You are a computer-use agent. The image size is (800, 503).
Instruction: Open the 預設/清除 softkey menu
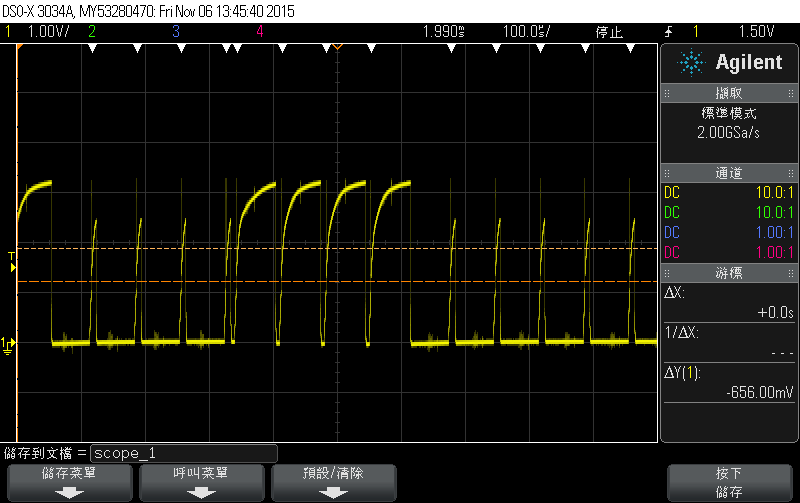(x=334, y=483)
